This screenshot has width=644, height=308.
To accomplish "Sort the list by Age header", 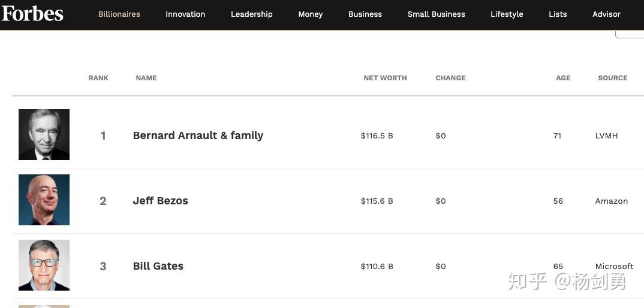I will pos(563,78).
